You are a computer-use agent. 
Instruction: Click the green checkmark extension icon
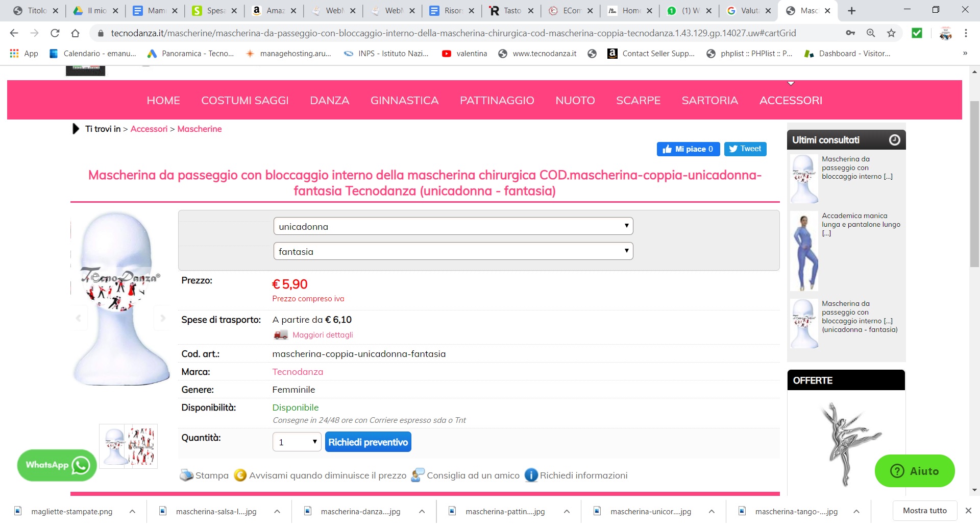pyautogui.click(x=917, y=33)
